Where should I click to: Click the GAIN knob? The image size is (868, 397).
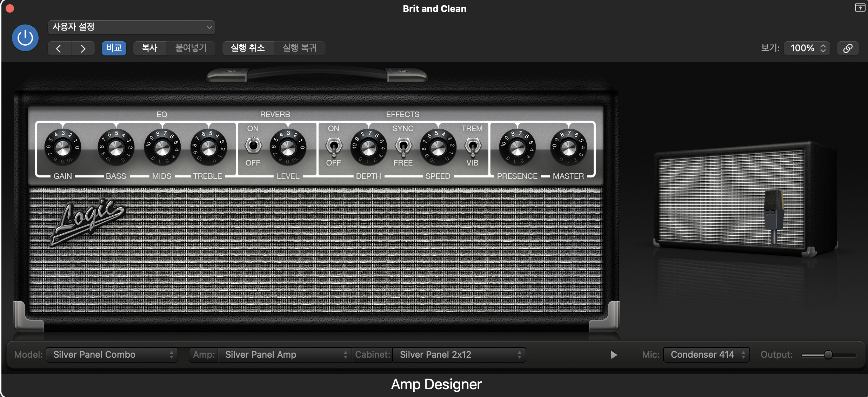click(63, 148)
